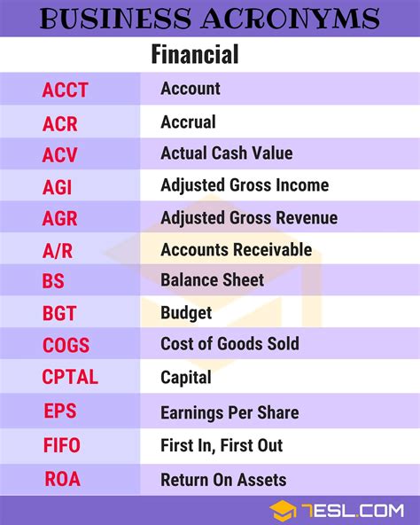Click the AGR acronym
The width and height of the screenshot is (420, 525).
pyautogui.click(x=60, y=218)
